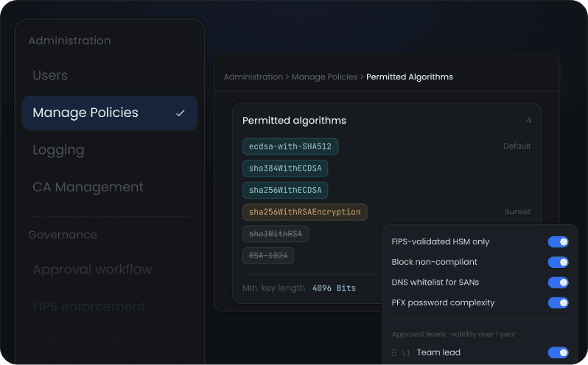Disable the Block non-compliant switch
The width and height of the screenshot is (588, 365).
coord(558,262)
